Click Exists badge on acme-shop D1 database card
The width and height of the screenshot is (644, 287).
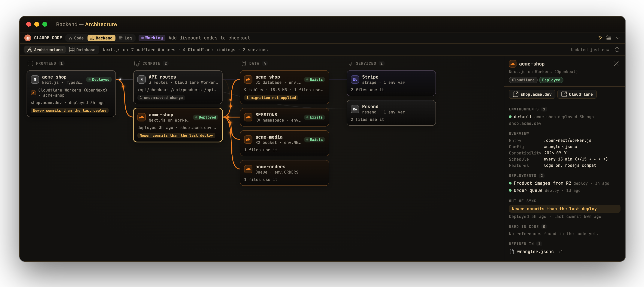[x=315, y=79]
